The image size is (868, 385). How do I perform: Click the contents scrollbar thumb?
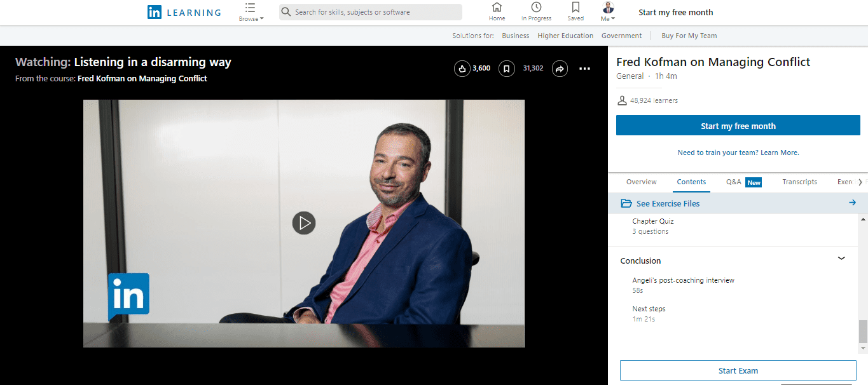coord(863,331)
